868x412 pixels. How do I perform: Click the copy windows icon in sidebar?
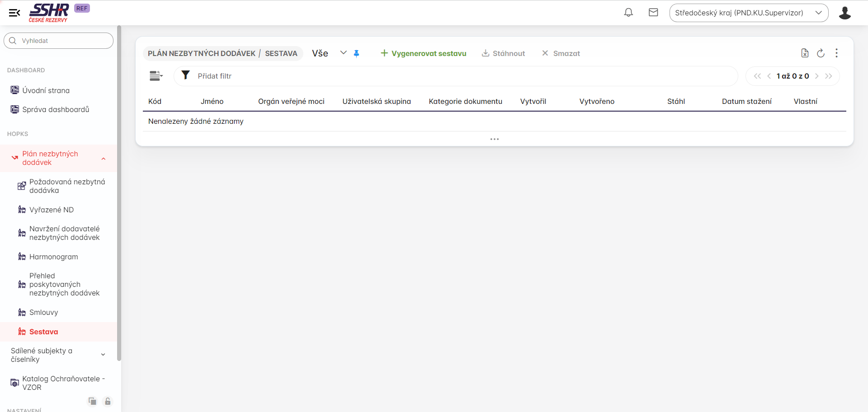pyautogui.click(x=92, y=401)
